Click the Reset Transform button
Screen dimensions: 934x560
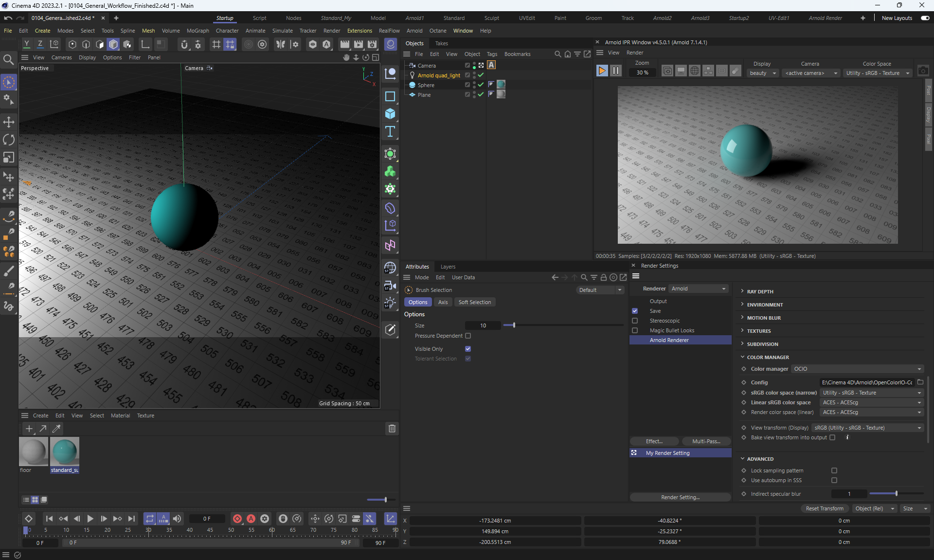point(825,508)
